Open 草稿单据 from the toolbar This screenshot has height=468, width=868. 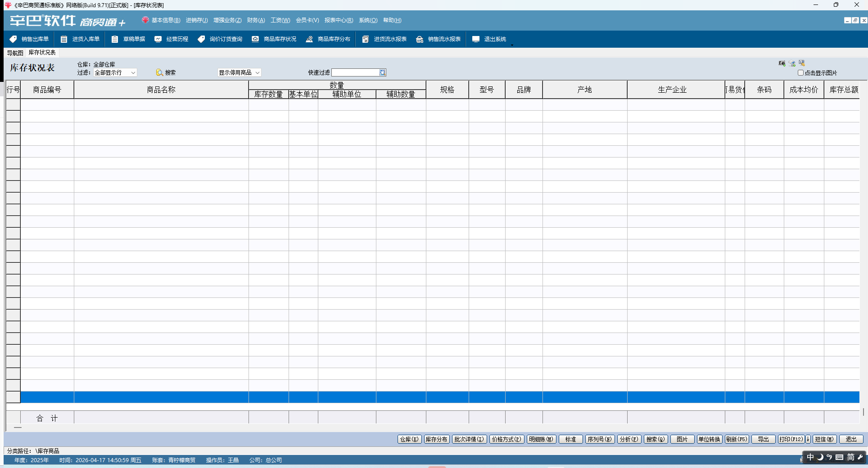click(x=128, y=39)
